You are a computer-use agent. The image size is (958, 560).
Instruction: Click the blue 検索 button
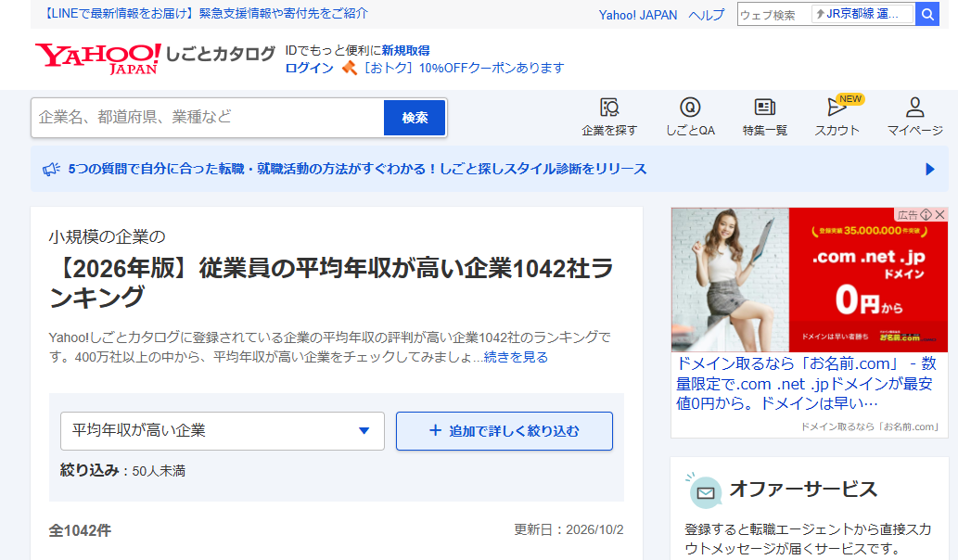tap(415, 117)
